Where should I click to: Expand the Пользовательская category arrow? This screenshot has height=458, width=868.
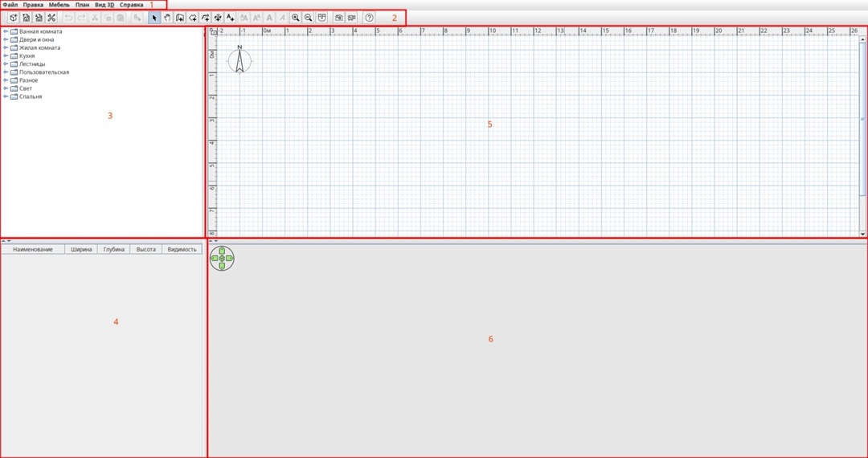(x=6, y=72)
